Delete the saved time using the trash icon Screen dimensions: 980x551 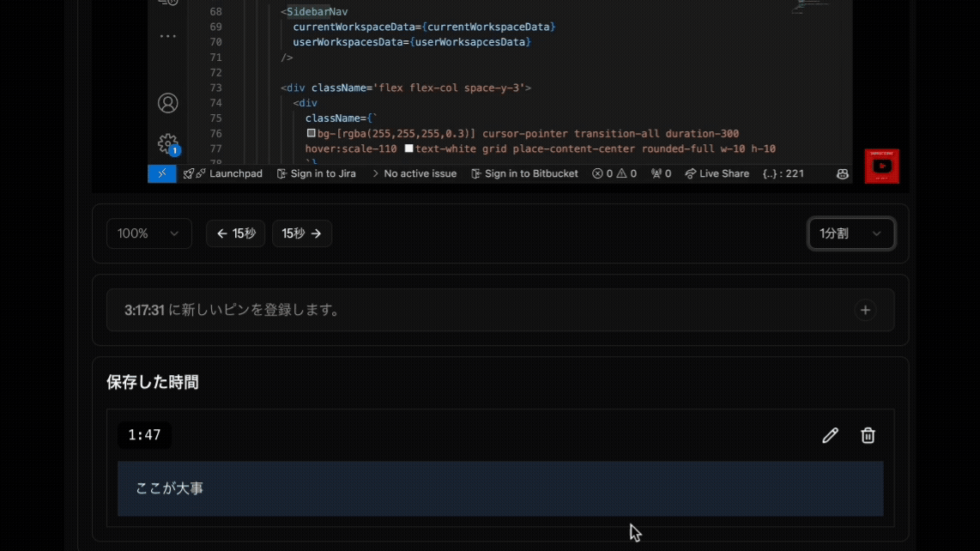868,435
